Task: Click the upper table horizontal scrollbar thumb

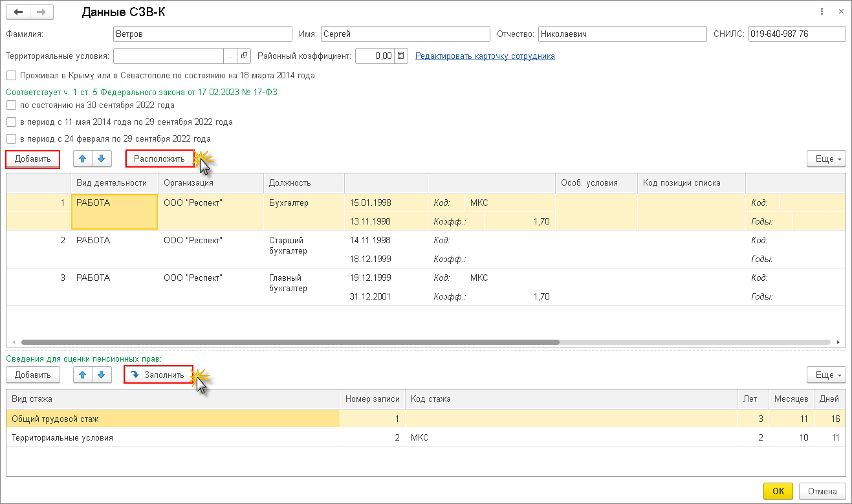Action: 290,342
